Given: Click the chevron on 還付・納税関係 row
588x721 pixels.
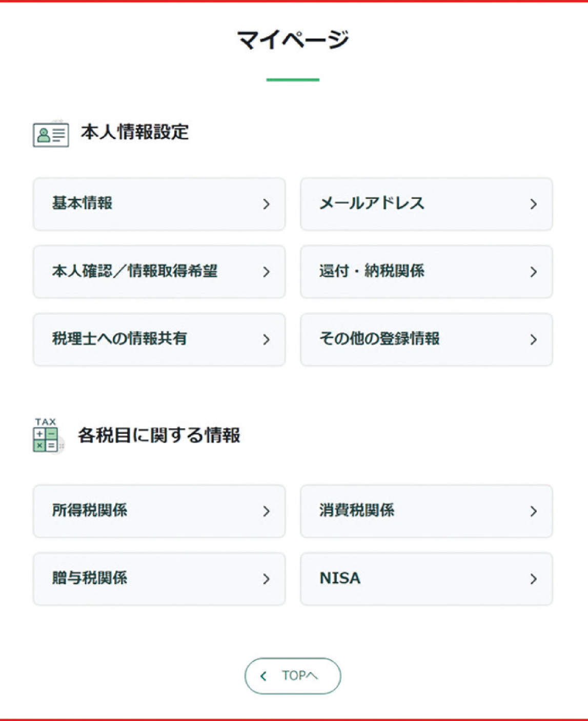Looking at the screenshot, I should click(x=533, y=272).
